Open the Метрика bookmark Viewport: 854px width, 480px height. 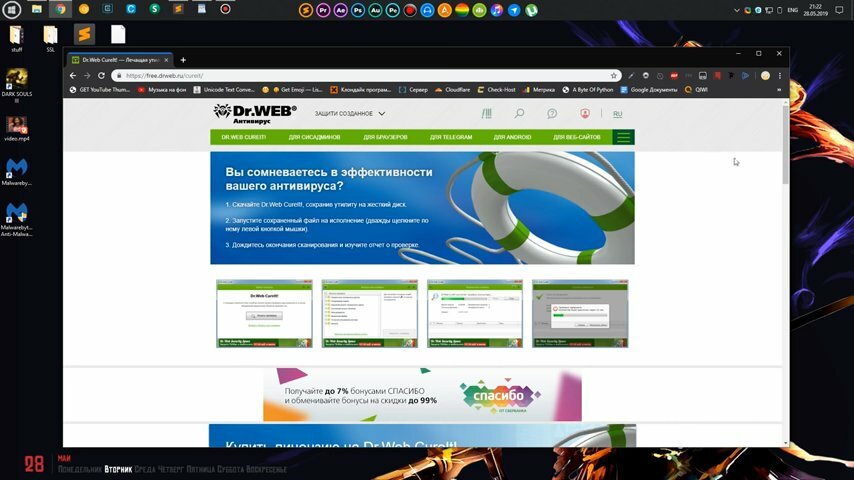(539, 90)
